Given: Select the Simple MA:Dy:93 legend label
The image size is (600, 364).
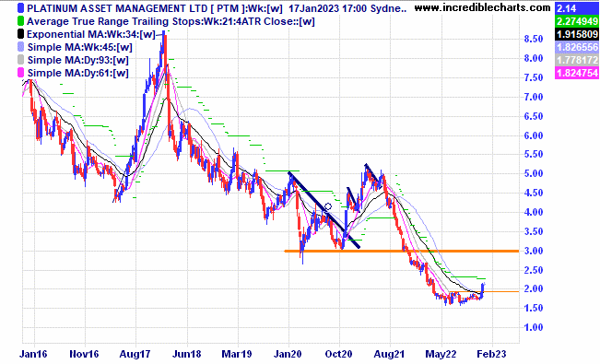Looking at the screenshot, I should [x=78, y=60].
